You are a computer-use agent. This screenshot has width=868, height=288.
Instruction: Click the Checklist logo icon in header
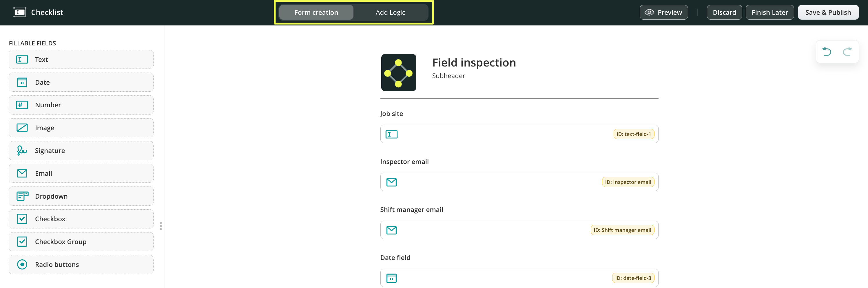coord(19,12)
